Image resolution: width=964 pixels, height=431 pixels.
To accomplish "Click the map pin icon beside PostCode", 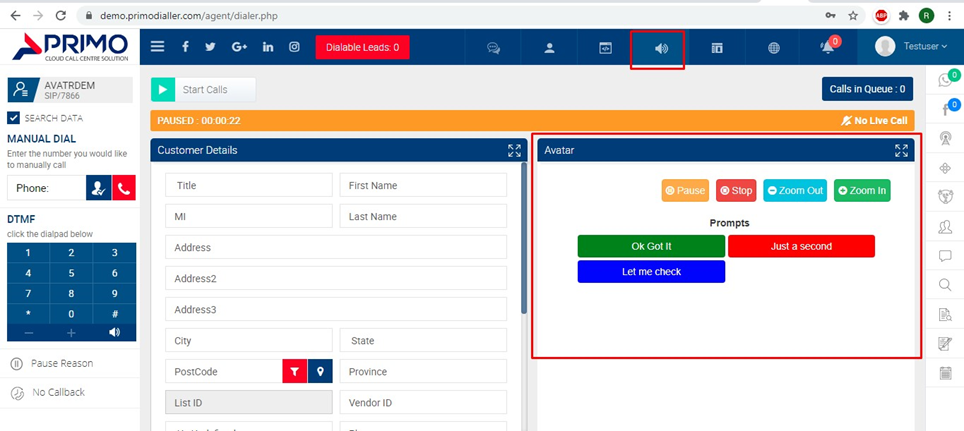I will point(320,372).
